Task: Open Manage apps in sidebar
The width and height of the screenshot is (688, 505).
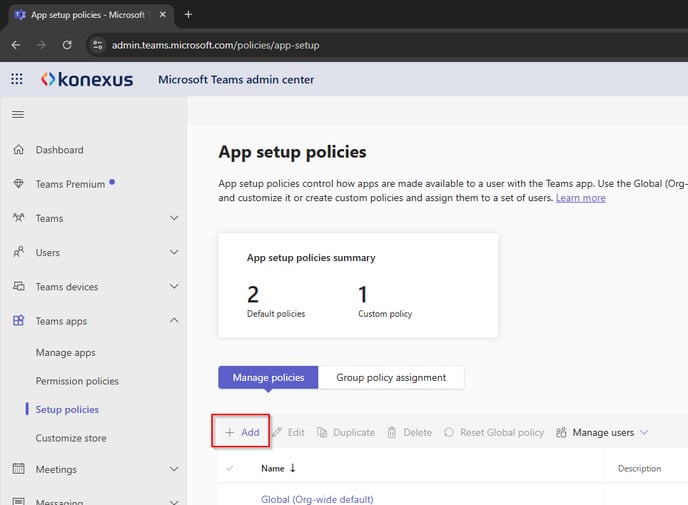Action: (65, 353)
